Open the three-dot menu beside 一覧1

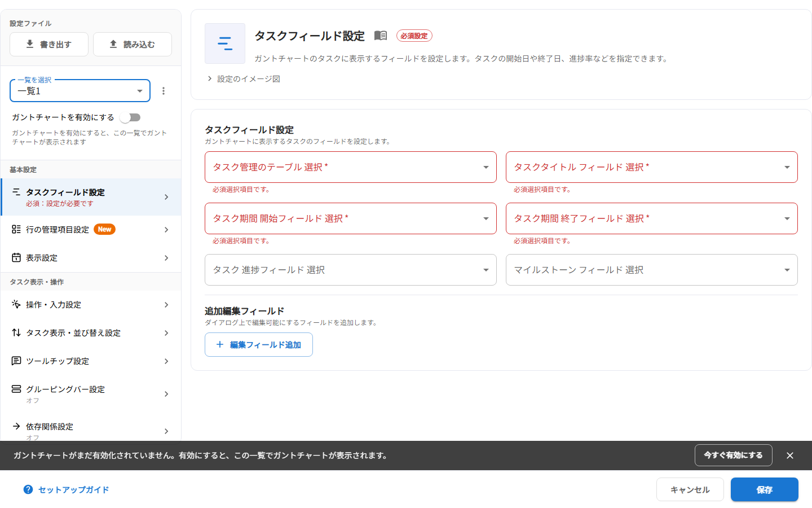pos(164,91)
